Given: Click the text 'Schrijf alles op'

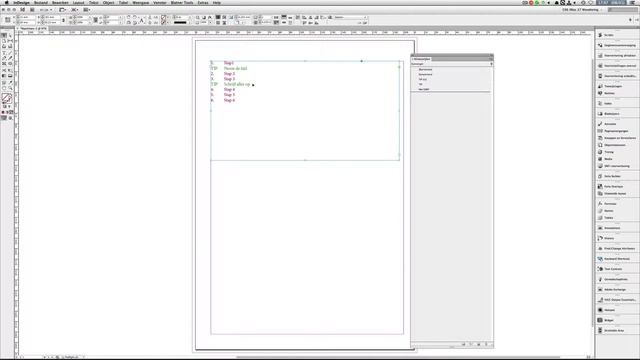Looking at the screenshot, I should pos(237,84).
